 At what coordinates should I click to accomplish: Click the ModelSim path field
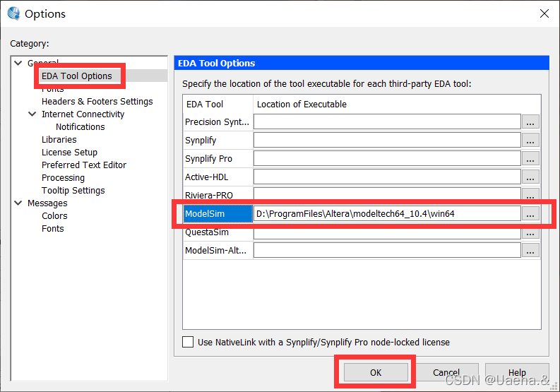[x=387, y=214]
